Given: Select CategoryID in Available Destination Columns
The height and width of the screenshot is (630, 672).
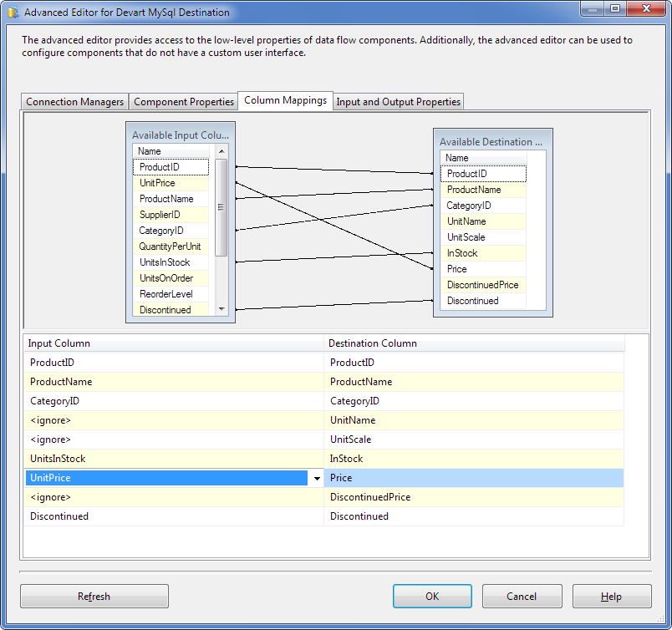Looking at the screenshot, I should pos(483,206).
